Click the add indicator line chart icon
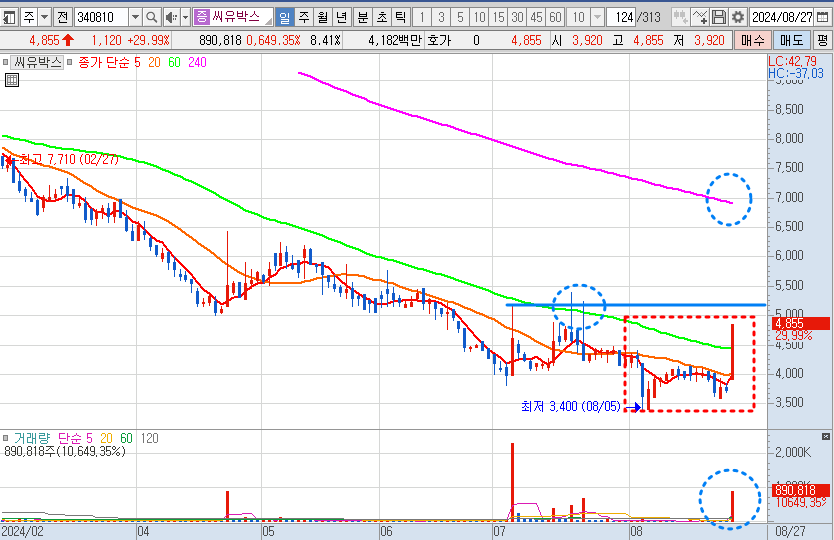This screenshot has width=834, height=540. click(699, 18)
